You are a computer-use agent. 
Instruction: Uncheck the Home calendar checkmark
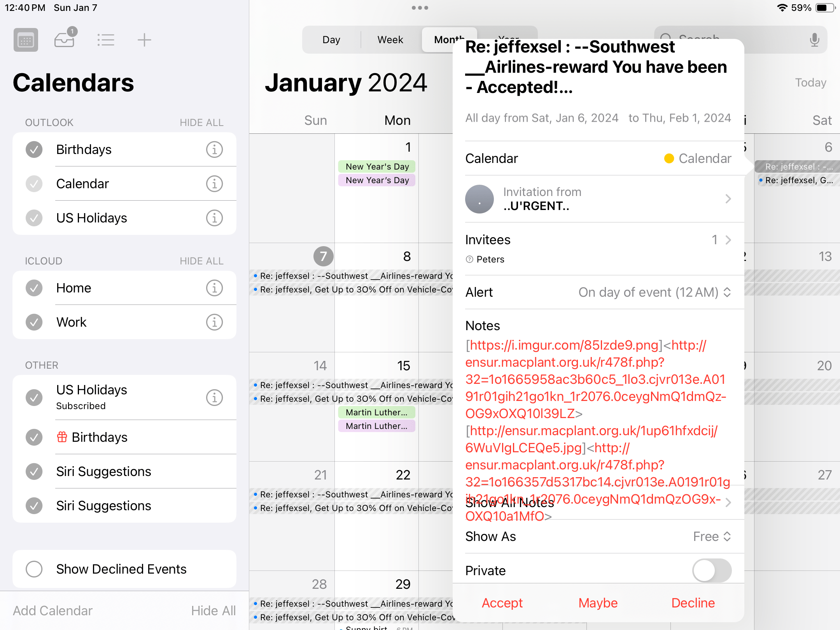[x=34, y=288]
